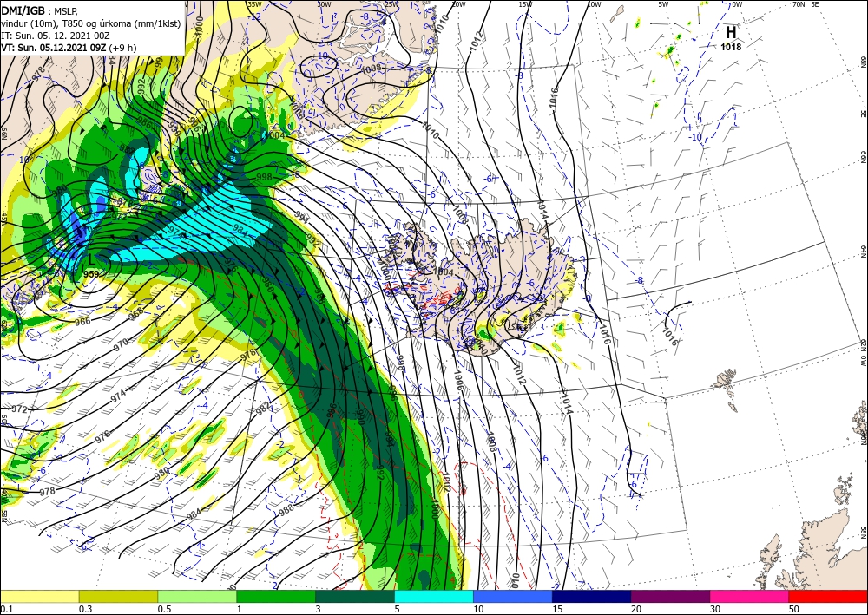Click the 70N 5E corner label
This screenshot has width=868, height=615.
[806, 4]
